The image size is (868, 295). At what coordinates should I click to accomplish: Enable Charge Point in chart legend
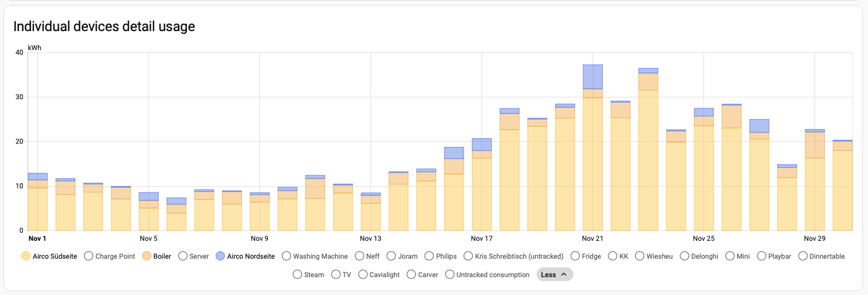click(109, 256)
